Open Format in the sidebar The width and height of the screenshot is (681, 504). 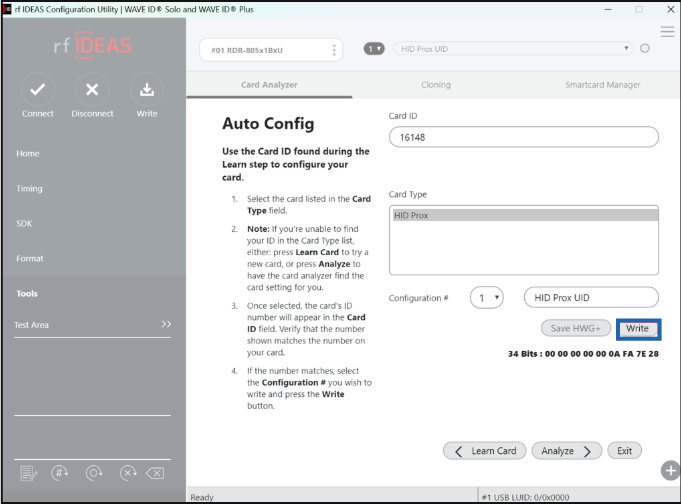coord(30,259)
